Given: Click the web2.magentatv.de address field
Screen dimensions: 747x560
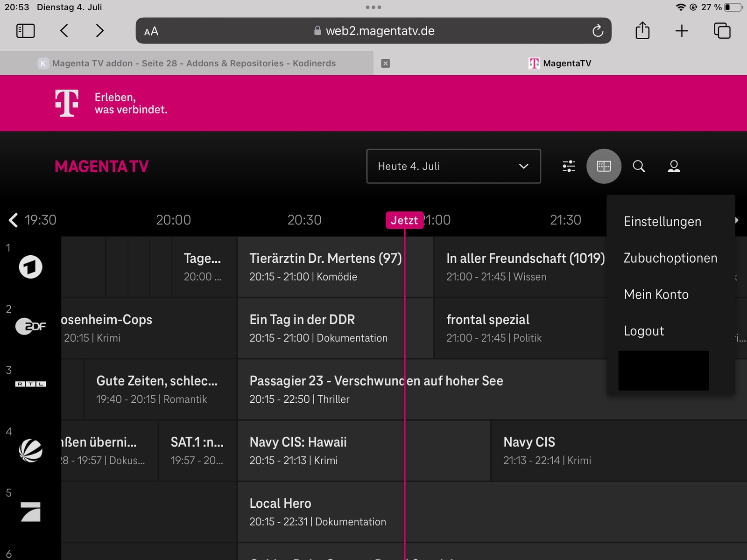Looking at the screenshot, I should pos(373,31).
